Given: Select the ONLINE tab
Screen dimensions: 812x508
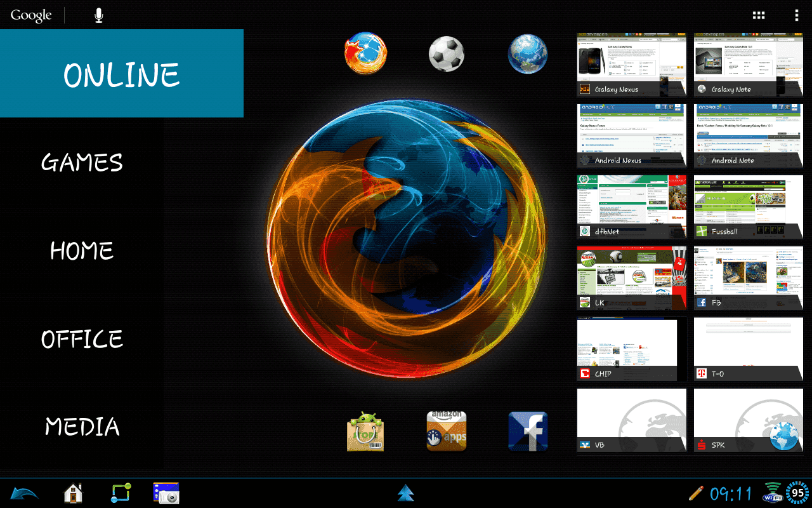Looking at the screenshot, I should coord(122,74).
